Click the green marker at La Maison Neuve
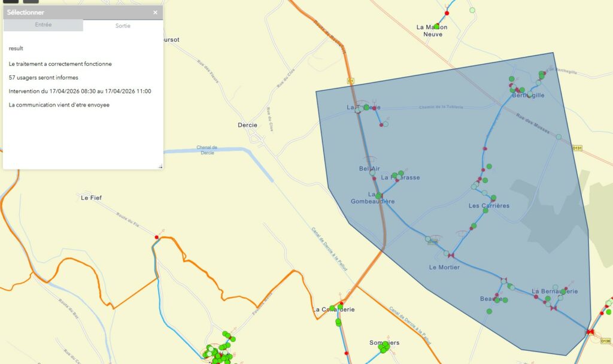The width and height of the screenshot is (613, 364). [x=438, y=26]
